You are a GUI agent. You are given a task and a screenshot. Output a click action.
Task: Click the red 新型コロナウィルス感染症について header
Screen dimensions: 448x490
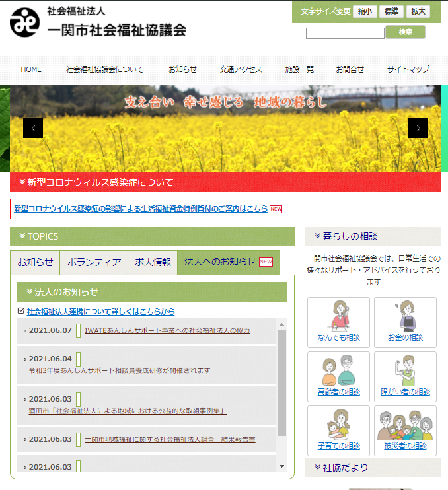click(225, 182)
